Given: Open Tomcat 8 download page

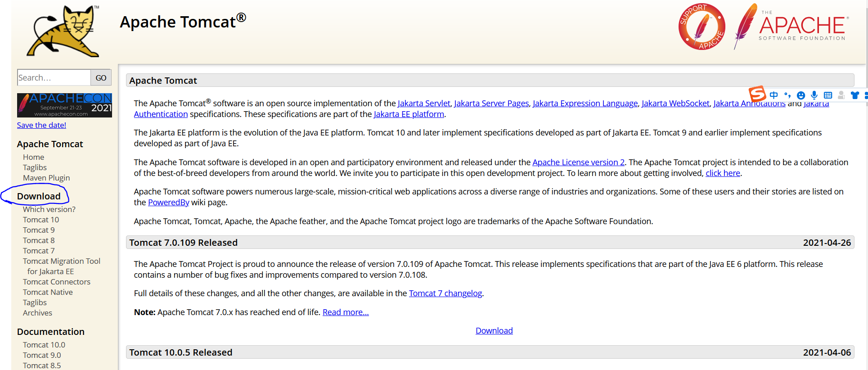Looking at the screenshot, I should (x=39, y=240).
